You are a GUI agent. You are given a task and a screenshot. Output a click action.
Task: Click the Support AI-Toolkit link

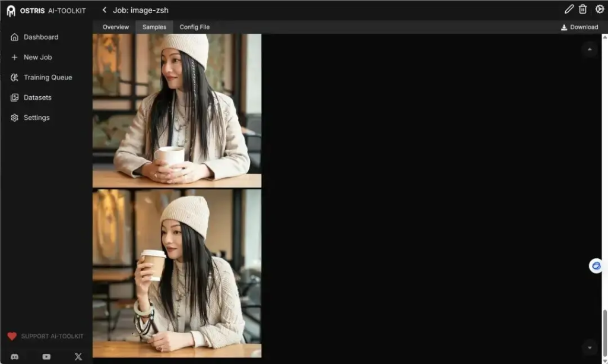[x=46, y=335]
